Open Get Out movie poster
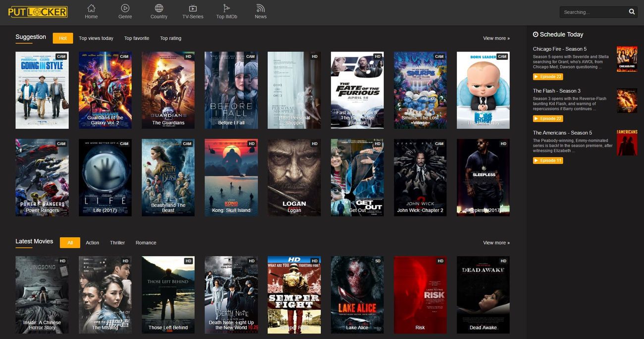The height and width of the screenshot is (339, 644). click(357, 177)
